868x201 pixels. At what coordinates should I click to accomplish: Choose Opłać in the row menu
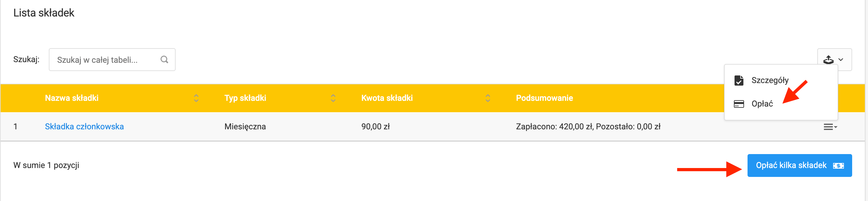coord(762,104)
